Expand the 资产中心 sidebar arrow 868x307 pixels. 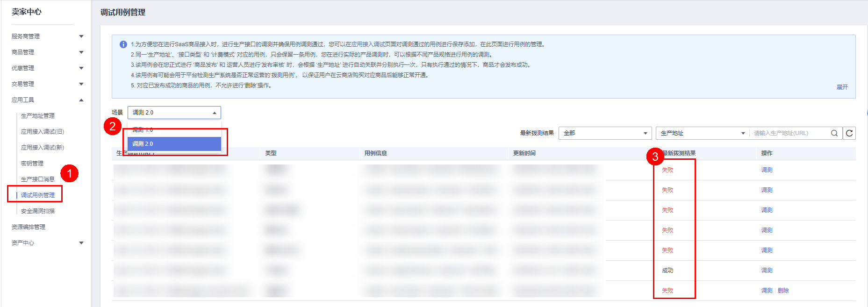[81, 243]
